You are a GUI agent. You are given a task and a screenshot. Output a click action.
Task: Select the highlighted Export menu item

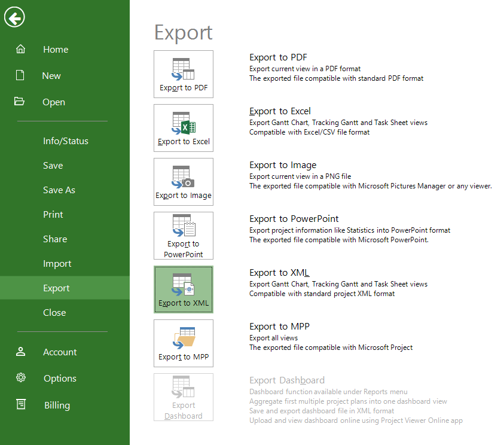point(65,288)
